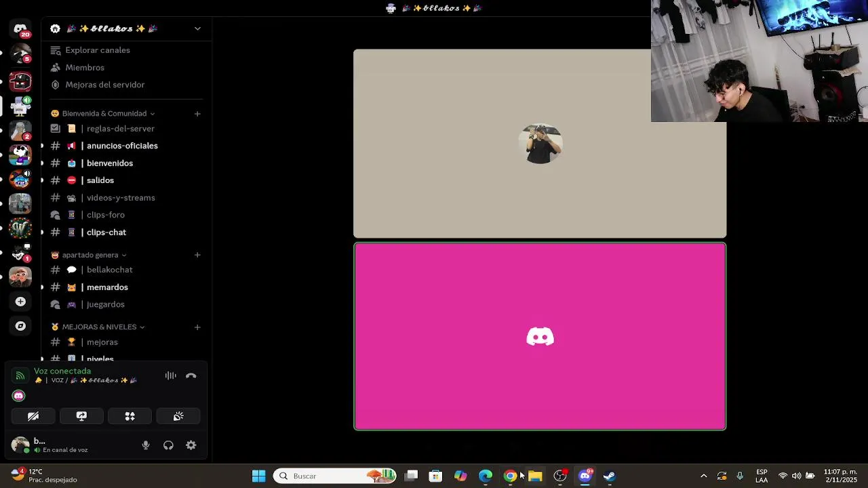This screenshot has height=488, width=868.
Task: Disconnect from voice with the phone icon
Action: coord(191,375)
